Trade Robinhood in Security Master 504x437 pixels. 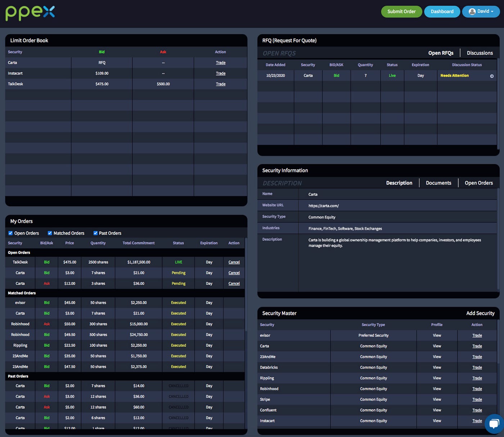(477, 389)
